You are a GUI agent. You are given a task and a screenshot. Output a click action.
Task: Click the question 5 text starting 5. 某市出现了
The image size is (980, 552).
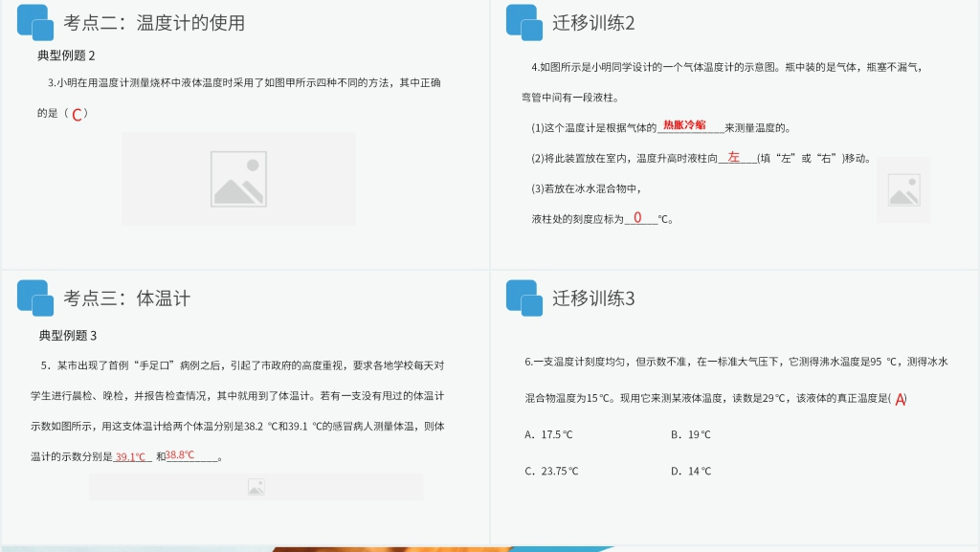[242, 365]
